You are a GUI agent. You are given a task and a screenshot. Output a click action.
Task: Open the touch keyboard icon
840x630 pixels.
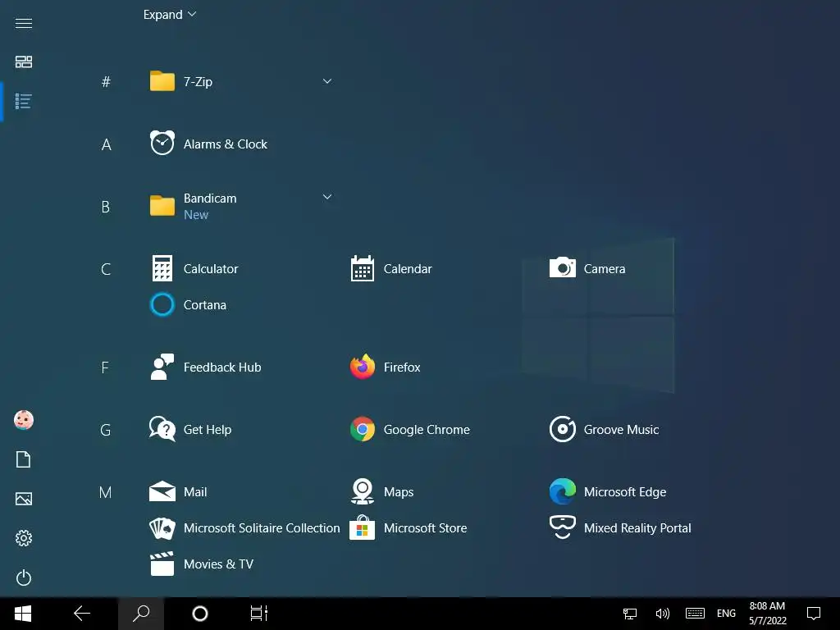pos(695,614)
